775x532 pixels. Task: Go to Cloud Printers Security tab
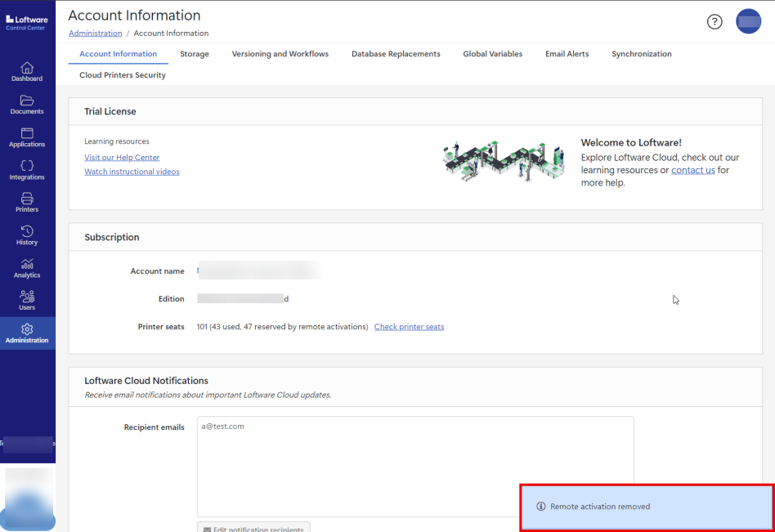point(123,75)
